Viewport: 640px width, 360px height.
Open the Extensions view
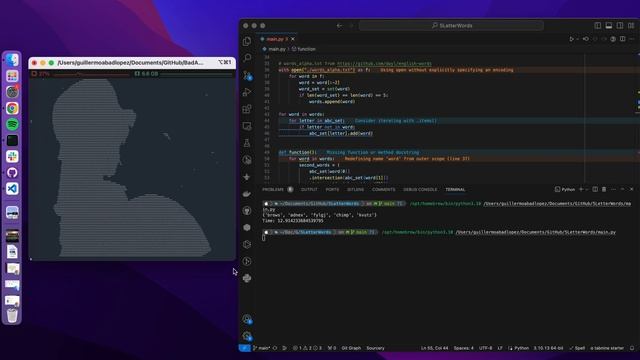(x=247, y=109)
